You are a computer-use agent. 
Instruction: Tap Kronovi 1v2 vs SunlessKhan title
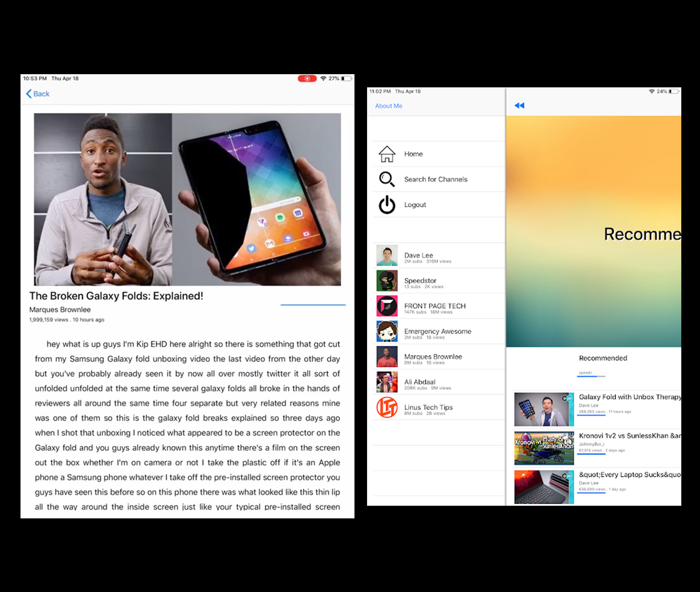pyautogui.click(x=630, y=436)
